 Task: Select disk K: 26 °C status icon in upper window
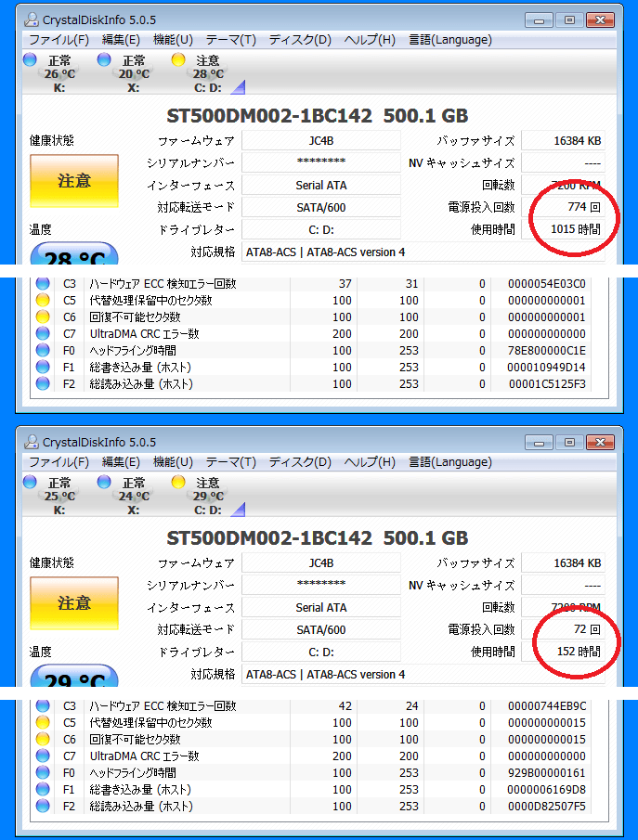[30, 59]
